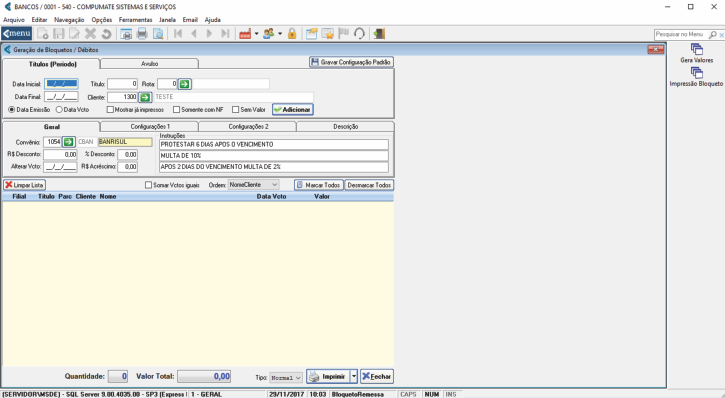Click the flag toolbar icon
The image size is (725, 398).
coord(344,33)
